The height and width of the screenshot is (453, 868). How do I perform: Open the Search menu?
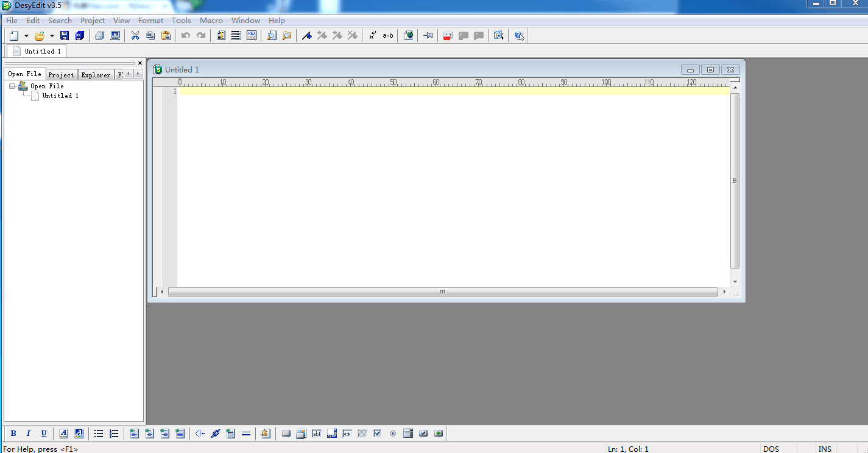[x=60, y=20]
